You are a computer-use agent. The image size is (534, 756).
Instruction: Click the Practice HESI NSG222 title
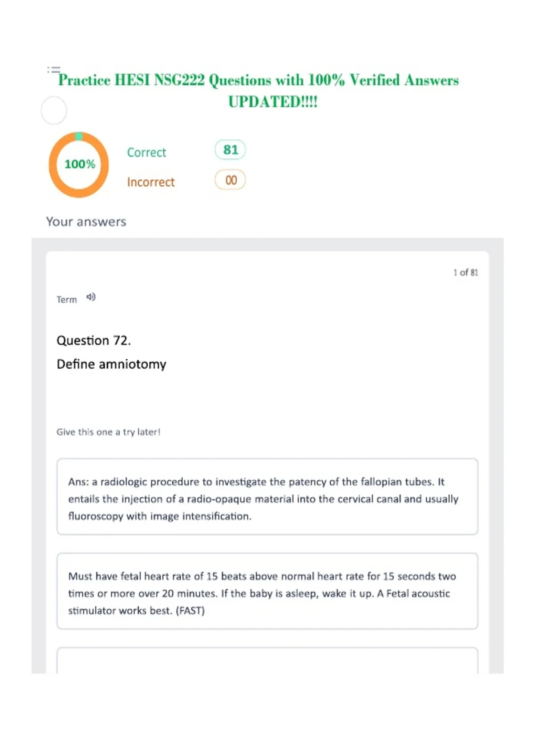coord(259,80)
